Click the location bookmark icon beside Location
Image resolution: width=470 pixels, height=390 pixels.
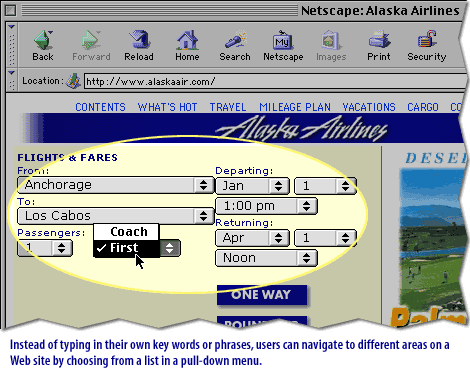pos(73,81)
